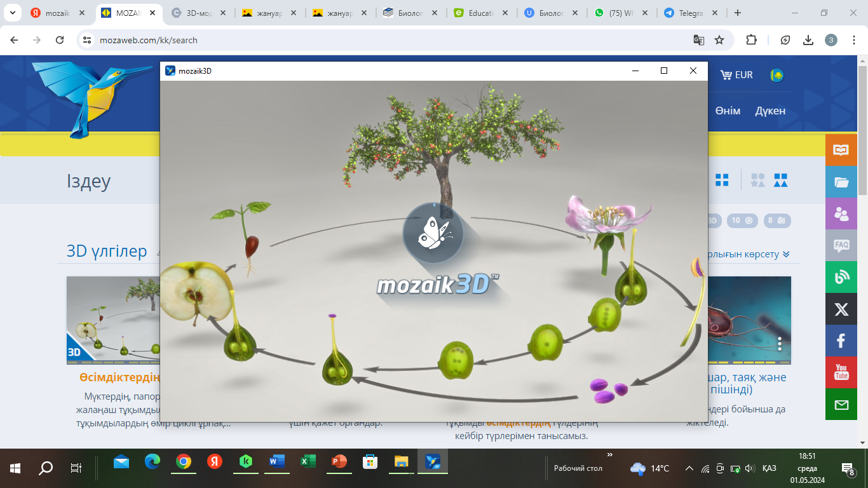Select the greyed shapes-and-star grouping view
Viewport: 868px width, 488px height.
coord(757,180)
